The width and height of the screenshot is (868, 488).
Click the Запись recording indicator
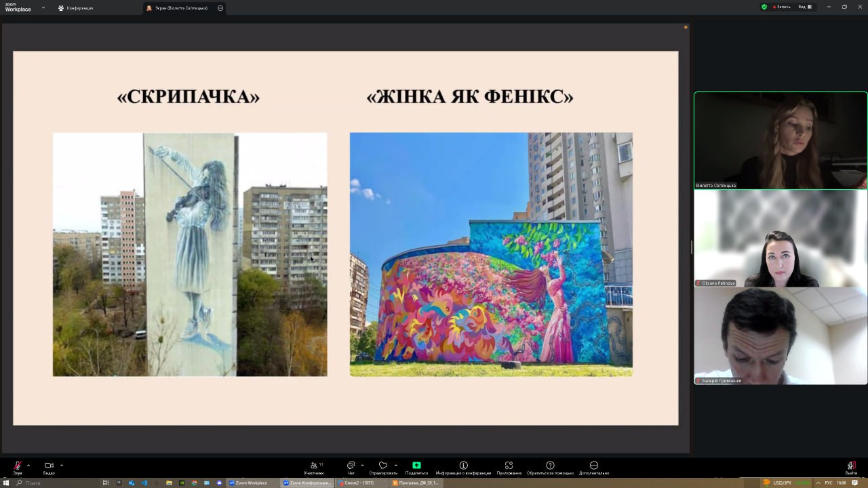pyautogui.click(x=781, y=7)
